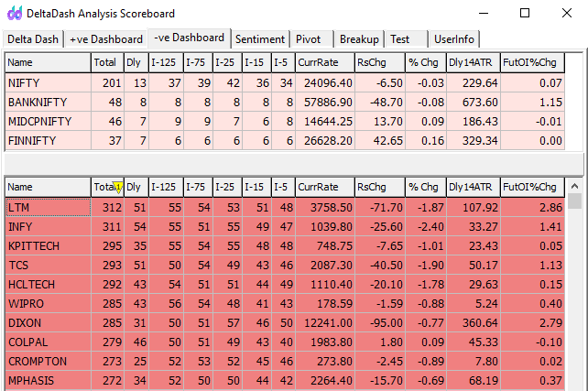This screenshot has height=391, width=588.
Task: Click the scrollbar up arrow
Action: (x=574, y=186)
